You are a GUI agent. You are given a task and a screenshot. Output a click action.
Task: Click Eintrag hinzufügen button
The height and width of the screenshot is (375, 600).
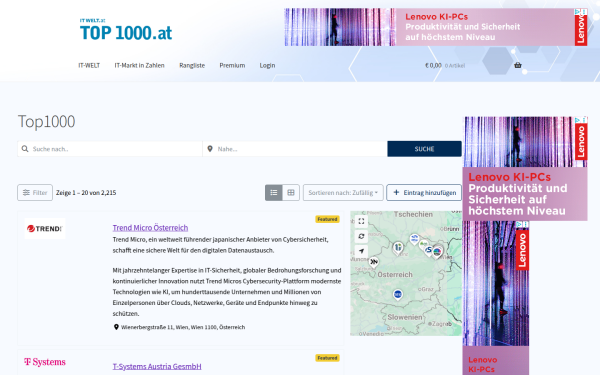(x=424, y=192)
